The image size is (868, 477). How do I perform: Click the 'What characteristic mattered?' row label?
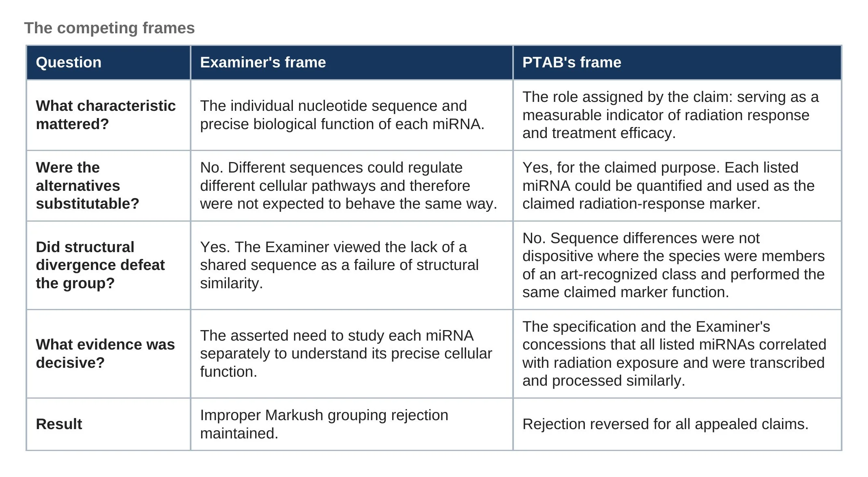[108, 115]
